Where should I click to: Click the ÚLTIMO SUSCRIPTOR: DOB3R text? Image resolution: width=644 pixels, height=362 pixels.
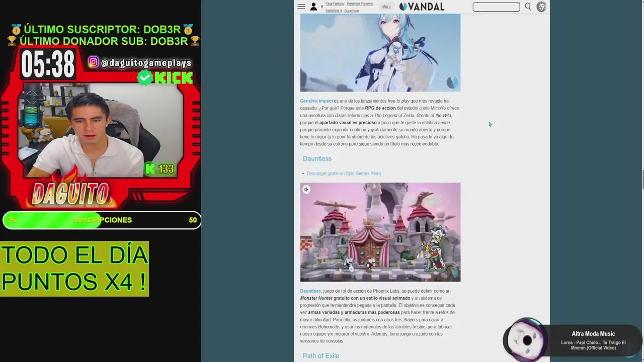click(x=102, y=30)
